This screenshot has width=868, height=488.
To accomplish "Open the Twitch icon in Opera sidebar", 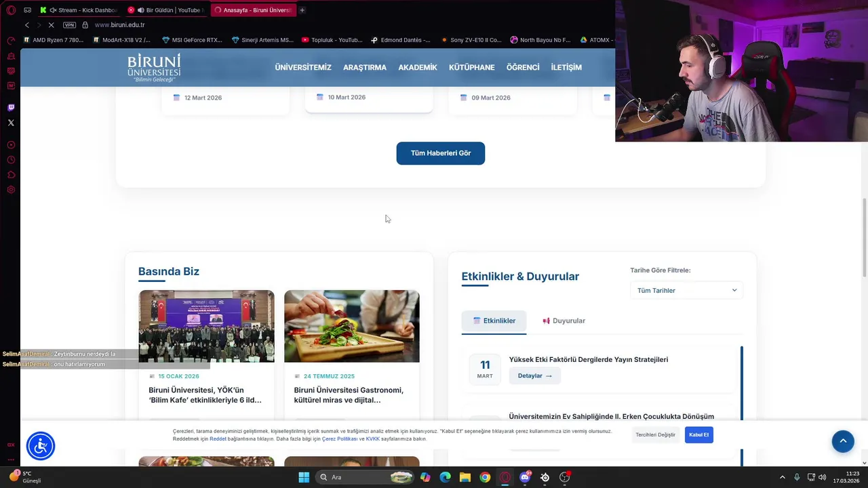I will pyautogui.click(x=11, y=108).
